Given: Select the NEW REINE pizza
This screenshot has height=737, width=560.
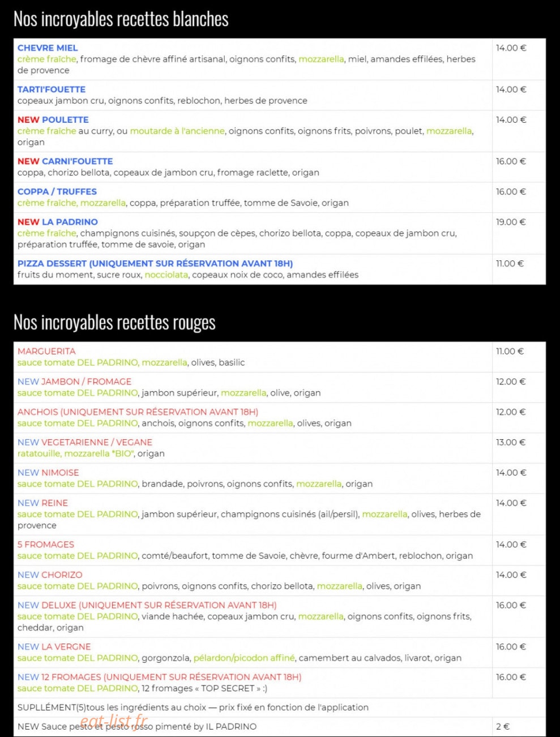Looking at the screenshot, I should pos(42,503).
